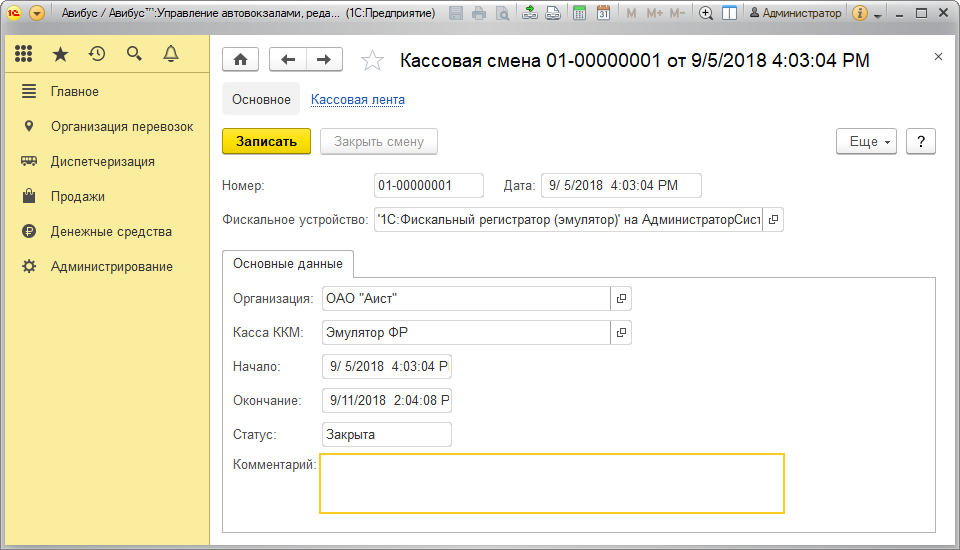Add document to favorites with star outline
Image resolution: width=960 pixels, height=550 pixels.
(x=372, y=61)
